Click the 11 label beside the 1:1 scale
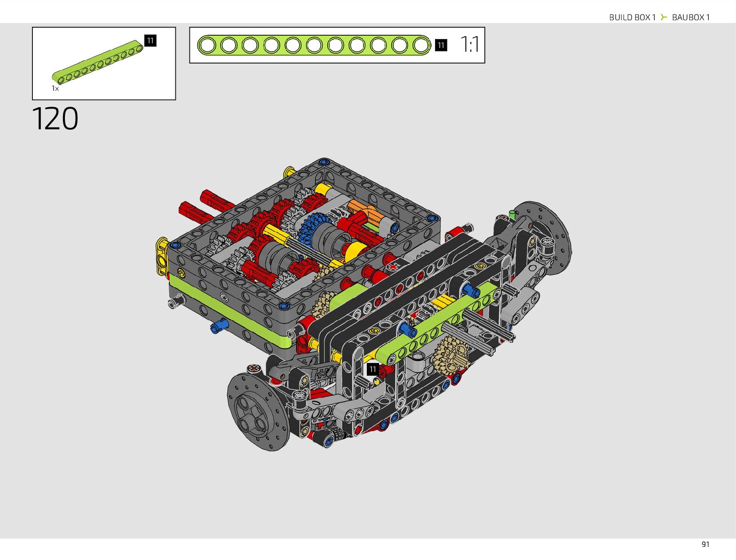The height and width of the screenshot is (560, 736). coord(441,45)
